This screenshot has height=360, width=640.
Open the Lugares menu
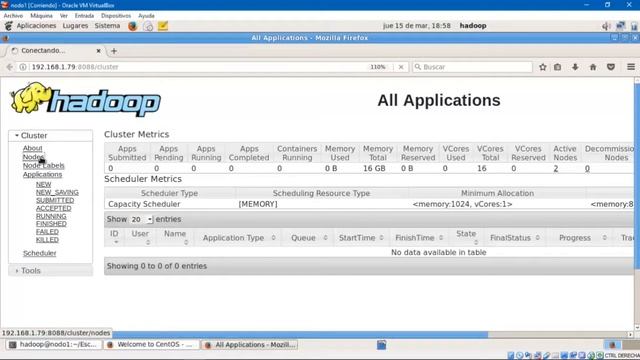75,26
